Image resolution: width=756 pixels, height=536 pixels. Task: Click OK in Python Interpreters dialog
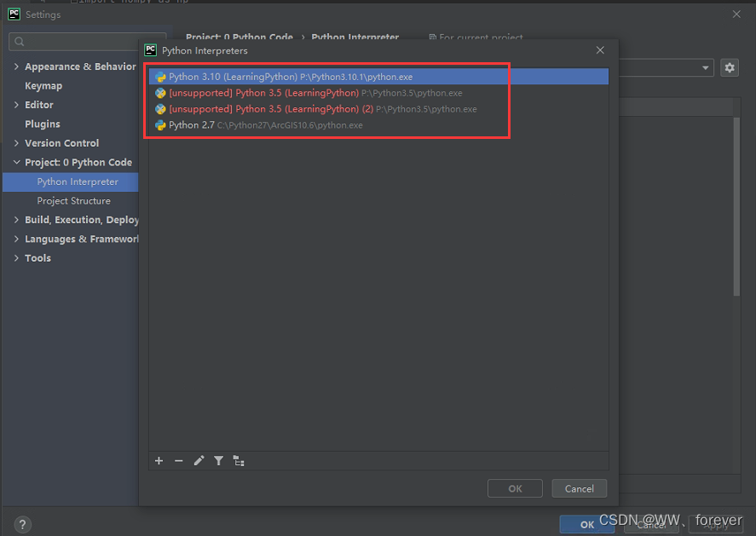[515, 488]
